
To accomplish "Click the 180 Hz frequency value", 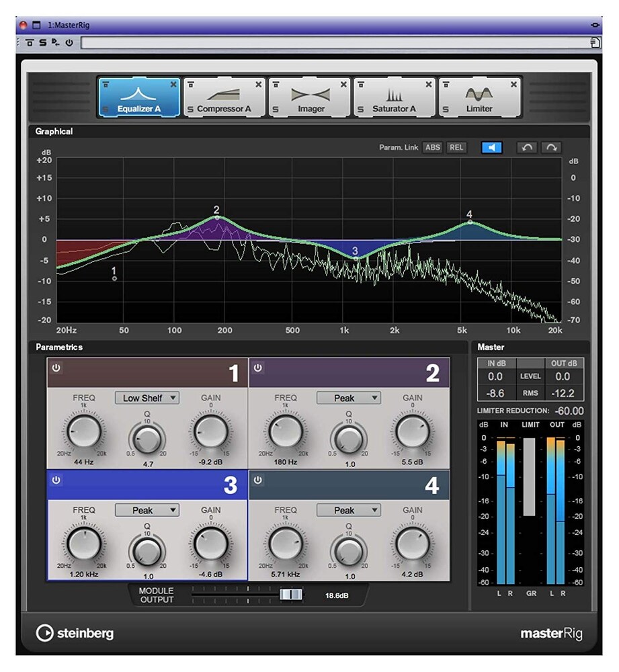I will click(x=286, y=462).
